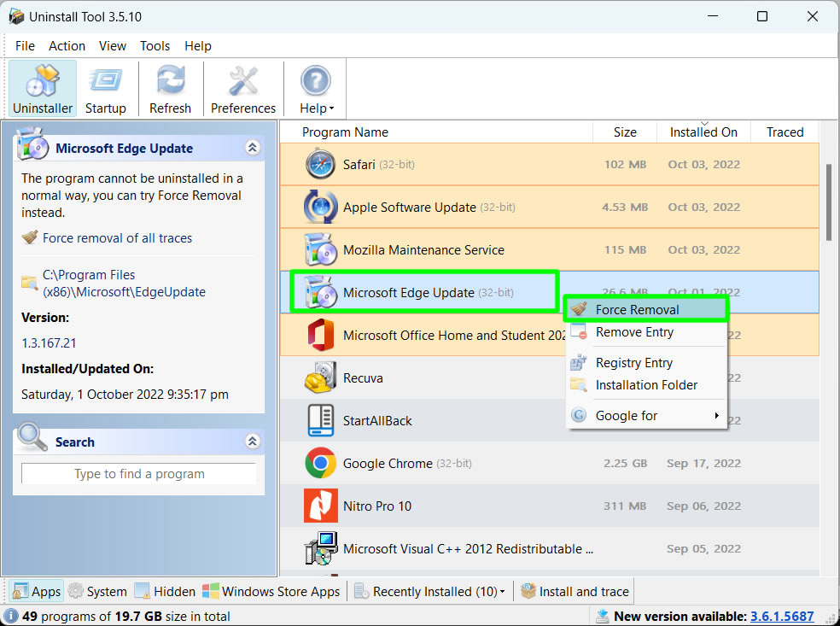Open the Tools menu
The image size is (840, 626).
155,46
